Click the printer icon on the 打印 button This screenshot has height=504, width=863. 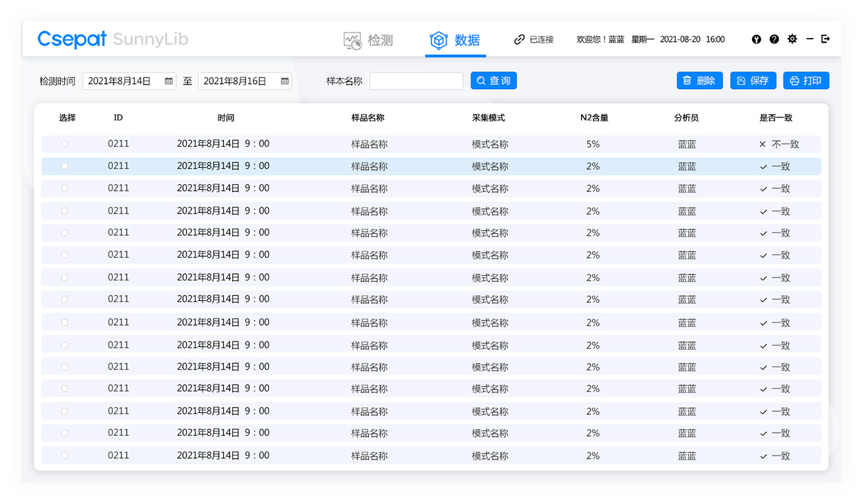794,80
